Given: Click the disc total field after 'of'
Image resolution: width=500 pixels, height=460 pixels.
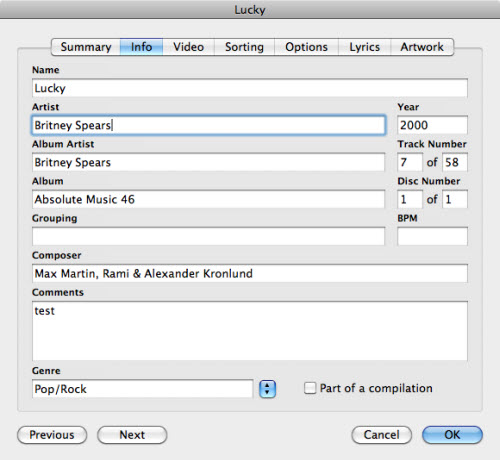Looking at the screenshot, I should [455, 199].
